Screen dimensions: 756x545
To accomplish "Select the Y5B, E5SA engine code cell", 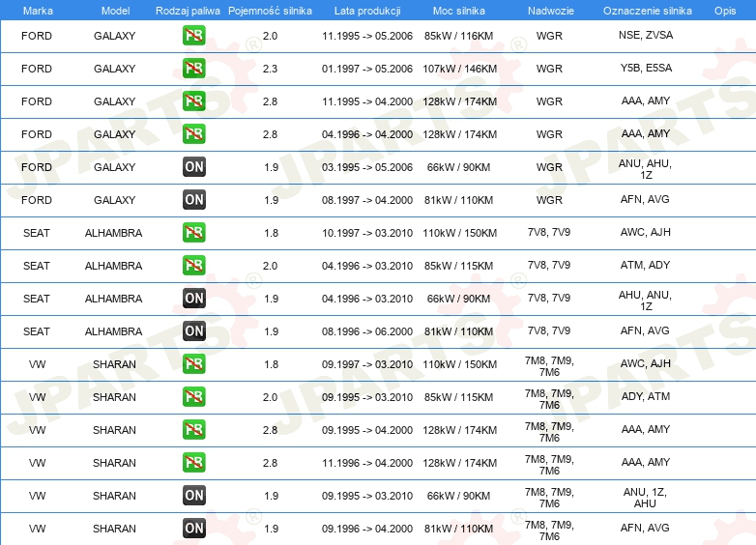I will [646, 68].
